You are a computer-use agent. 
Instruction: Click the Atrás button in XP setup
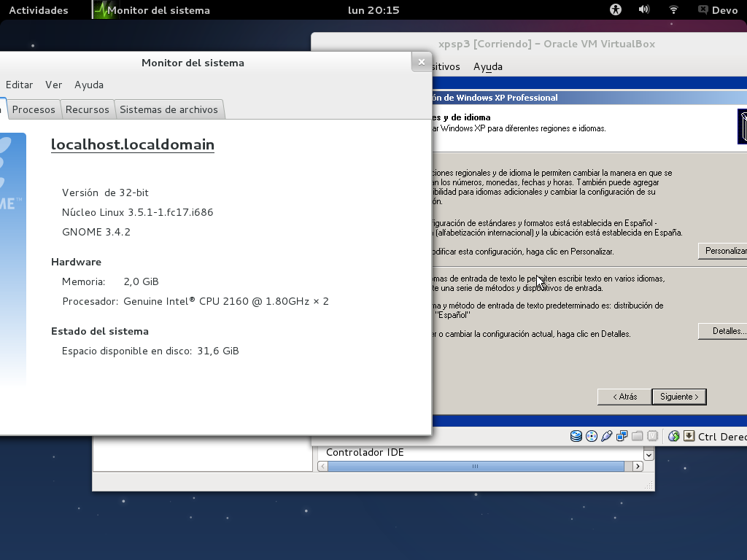coord(624,397)
